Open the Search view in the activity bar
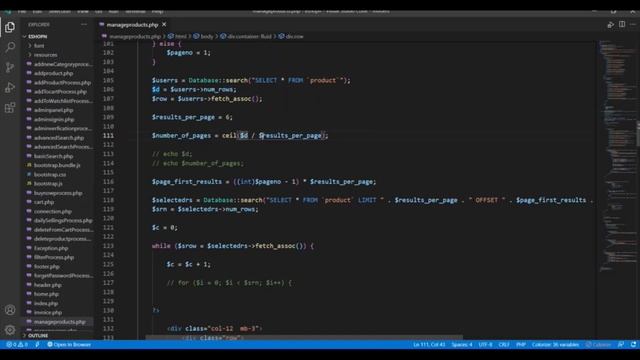 click(x=10, y=47)
